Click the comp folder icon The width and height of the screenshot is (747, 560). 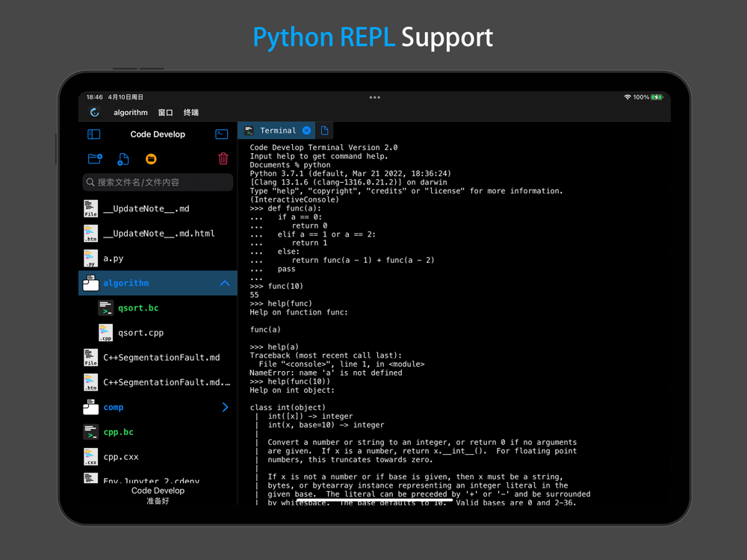click(90, 407)
